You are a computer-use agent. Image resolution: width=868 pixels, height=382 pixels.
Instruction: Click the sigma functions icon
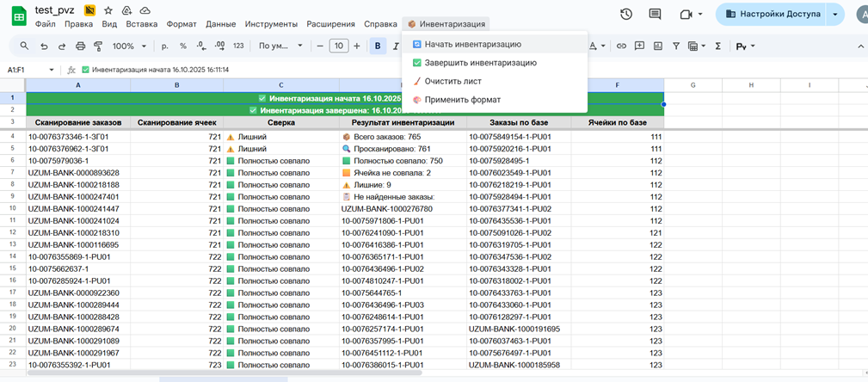click(x=717, y=46)
